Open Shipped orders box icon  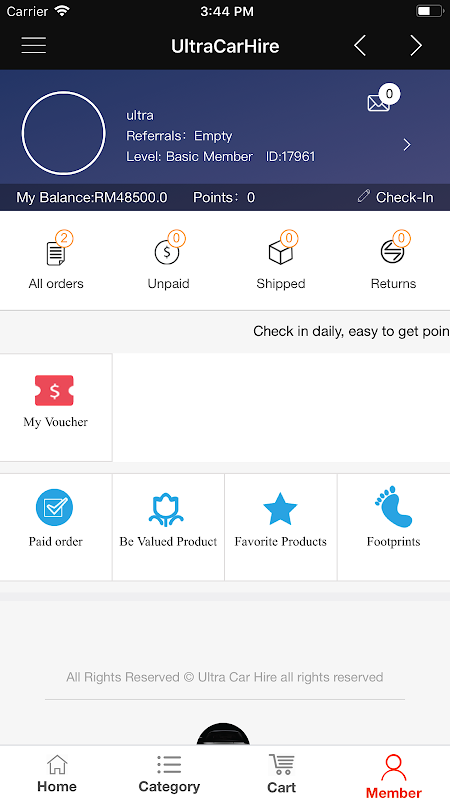pos(281,253)
